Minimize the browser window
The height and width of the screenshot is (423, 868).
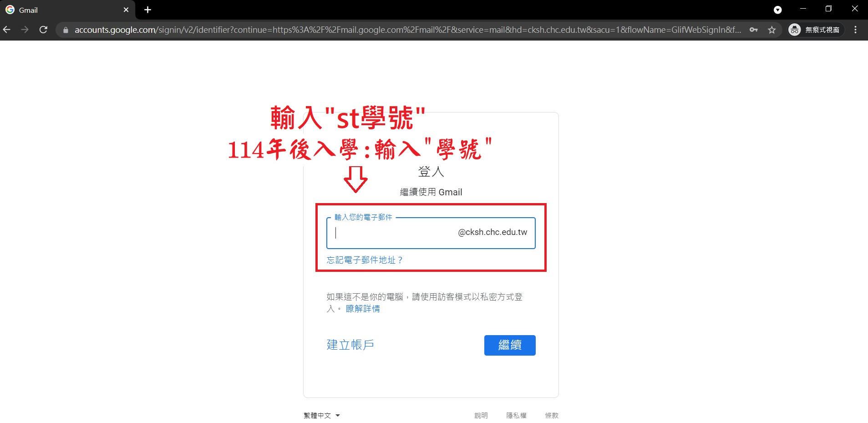click(x=803, y=9)
